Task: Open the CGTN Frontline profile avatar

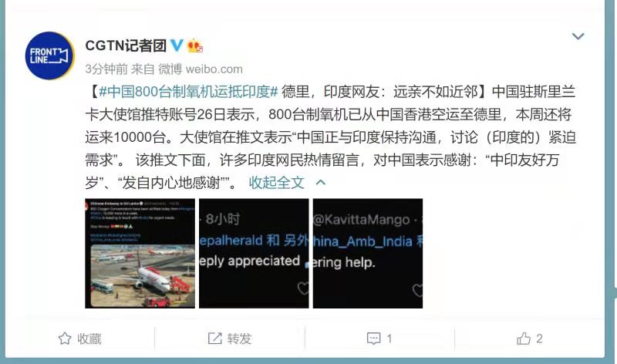Action: coord(49,56)
